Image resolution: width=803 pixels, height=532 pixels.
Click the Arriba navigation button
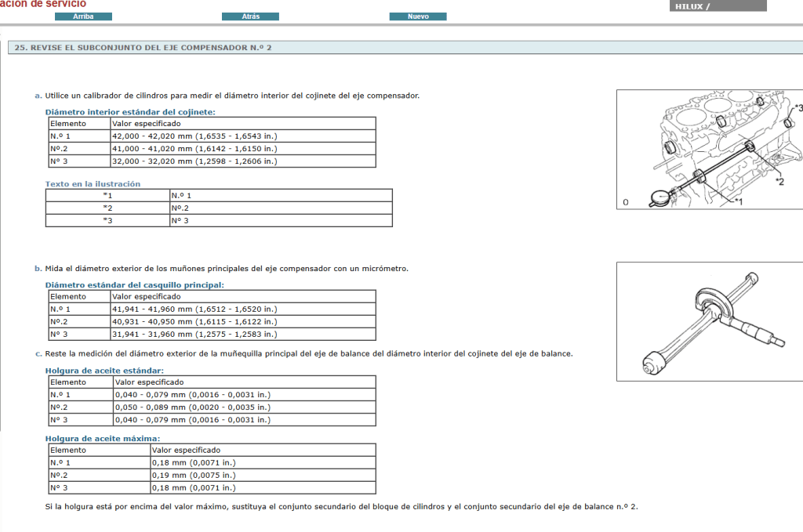[84, 16]
